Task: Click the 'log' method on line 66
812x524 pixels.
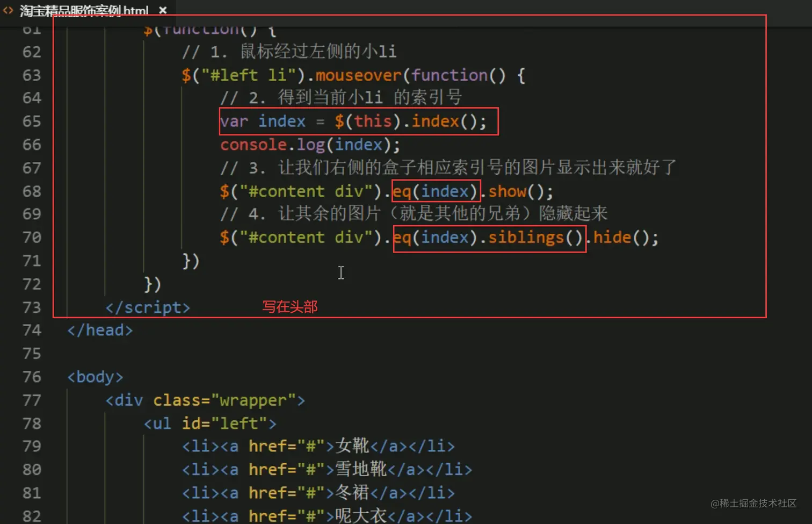Action: click(x=311, y=145)
